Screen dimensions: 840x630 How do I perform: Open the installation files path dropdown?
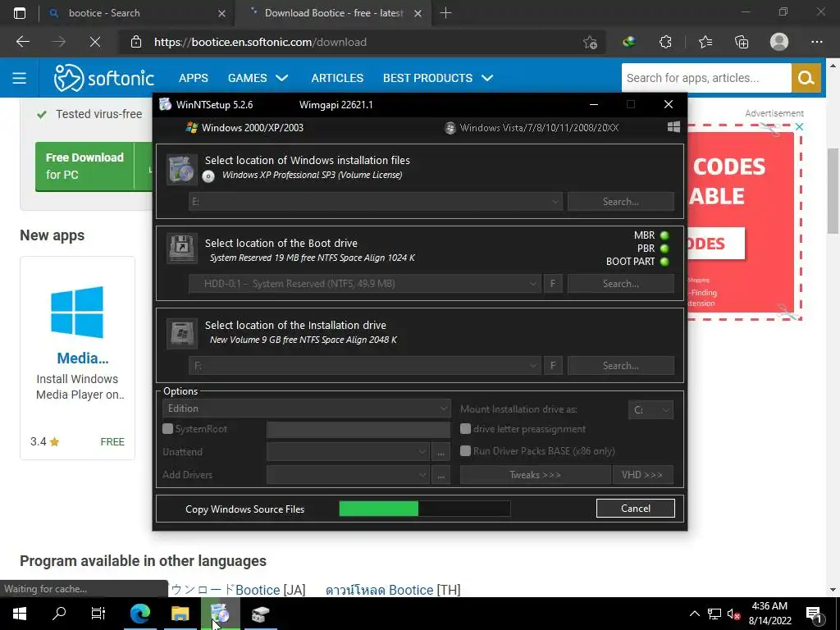coord(376,202)
